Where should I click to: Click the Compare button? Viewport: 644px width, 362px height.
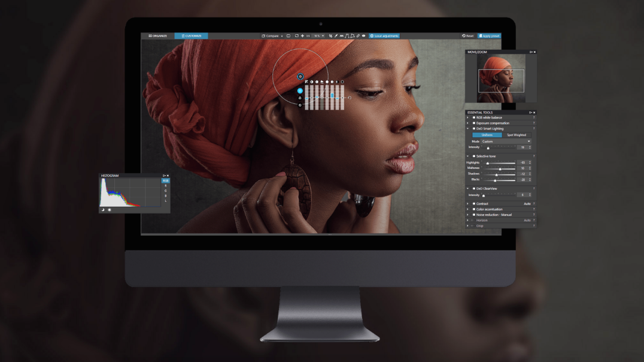(x=271, y=36)
